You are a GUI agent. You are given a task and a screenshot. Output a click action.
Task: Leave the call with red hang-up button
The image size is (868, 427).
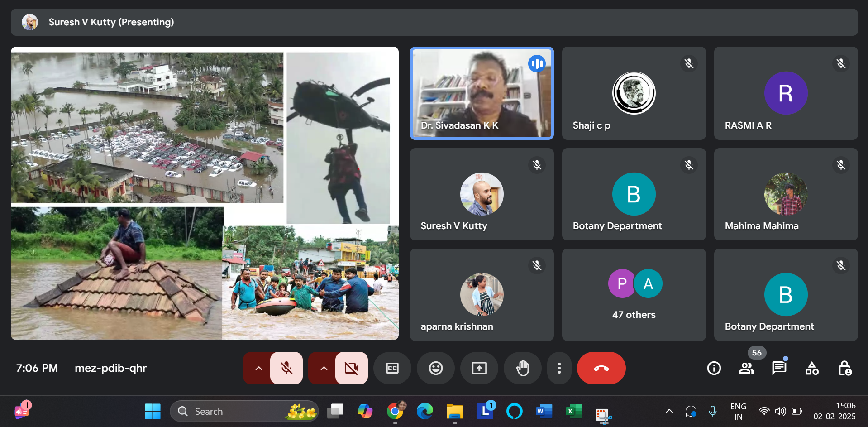pyautogui.click(x=601, y=368)
